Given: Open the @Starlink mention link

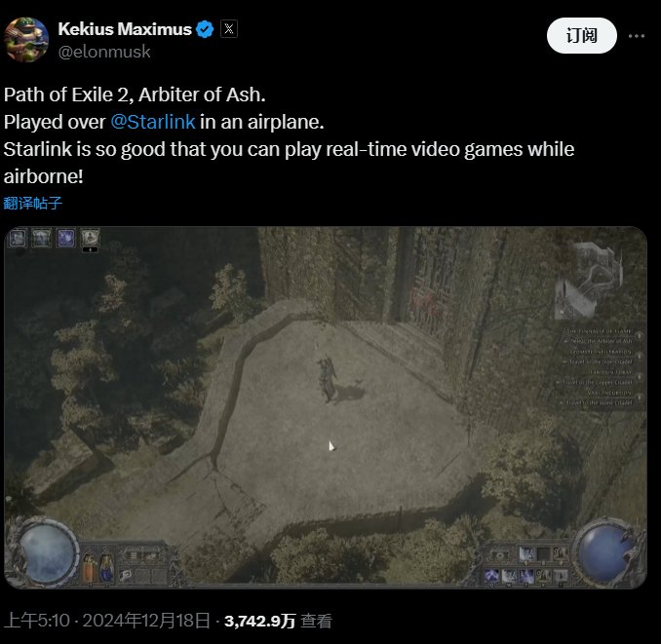Looking at the screenshot, I should (153, 122).
